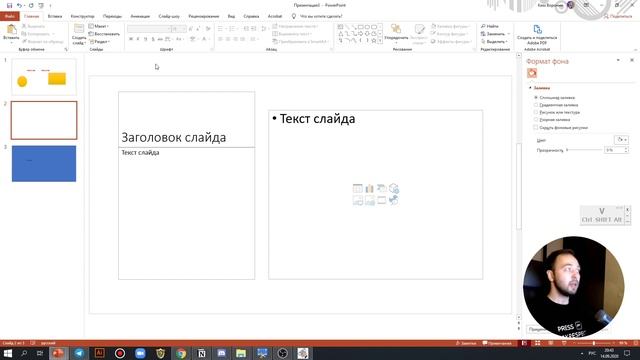This screenshot has height=360, width=640.
Task: Select Узорная заливка radio button
Action: pyautogui.click(x=536, y=120)
